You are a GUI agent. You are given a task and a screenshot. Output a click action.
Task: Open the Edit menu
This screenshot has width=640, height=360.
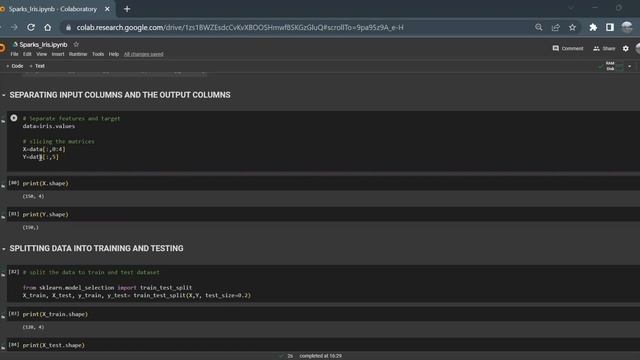tap(27, 54)
